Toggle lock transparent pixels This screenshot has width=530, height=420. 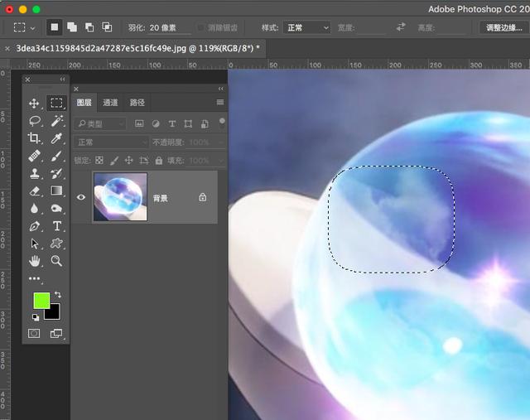point(99,160)
